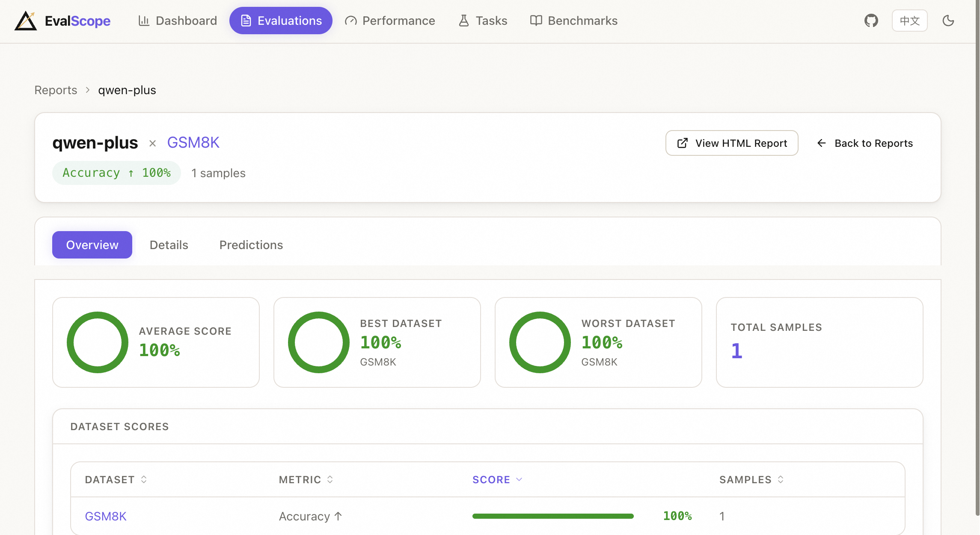Viewport: 980px width, 535px height.
Task: Switch language with 中文 button
Action: 909,21
